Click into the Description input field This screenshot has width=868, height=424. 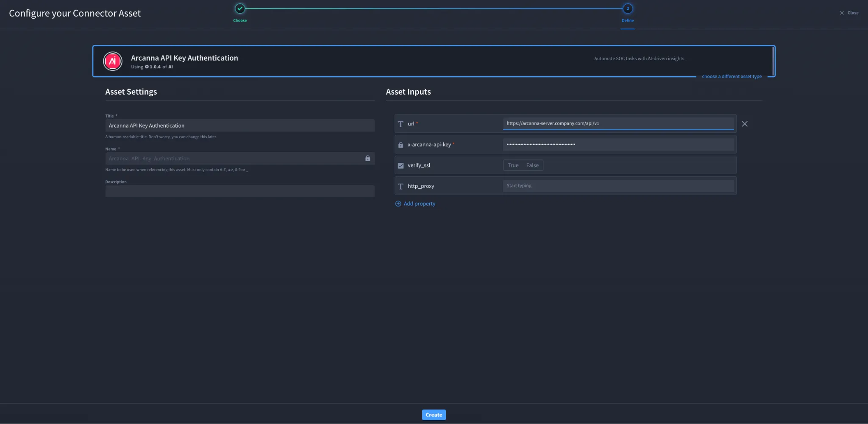(x=240, y=191)
